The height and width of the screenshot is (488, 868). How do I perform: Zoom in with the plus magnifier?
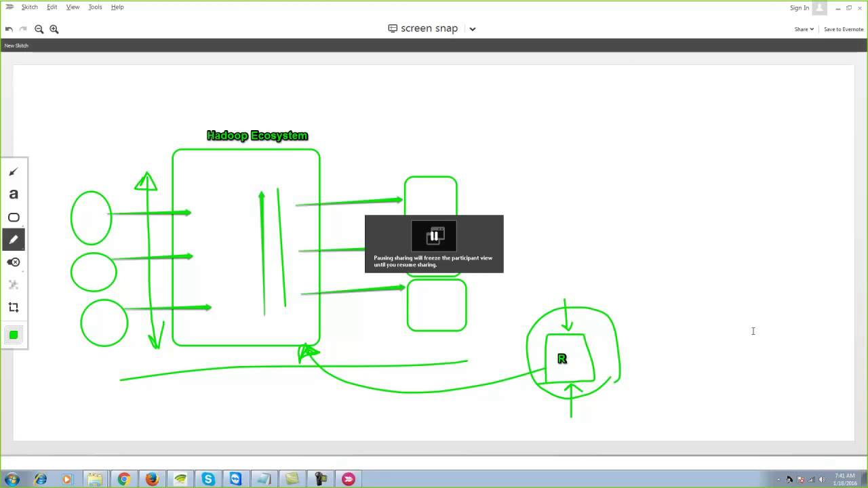pos(54,29)
